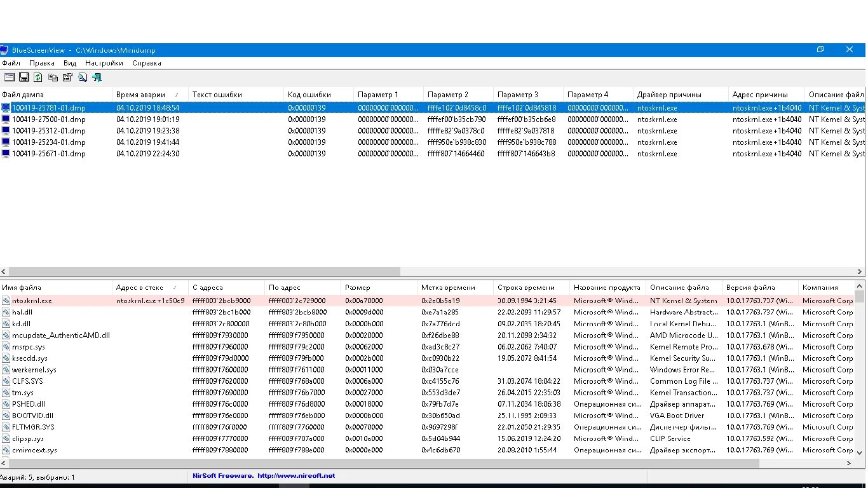Open the Вид menu

[70, 63]
